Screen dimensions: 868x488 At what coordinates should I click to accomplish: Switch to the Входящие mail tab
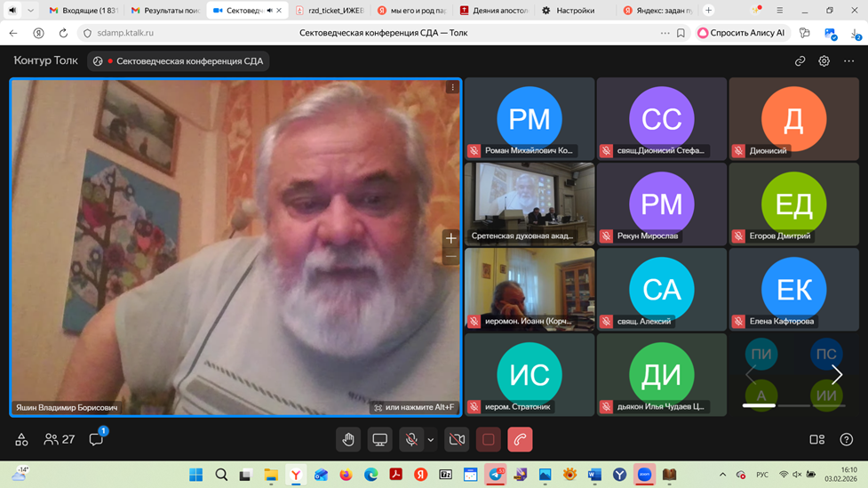83,11
